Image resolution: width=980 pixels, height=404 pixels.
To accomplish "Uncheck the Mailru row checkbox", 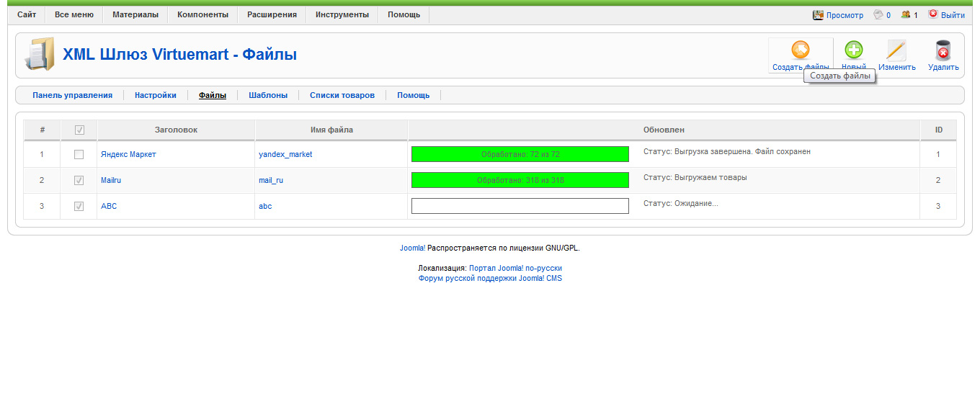I will pos(79,180).
